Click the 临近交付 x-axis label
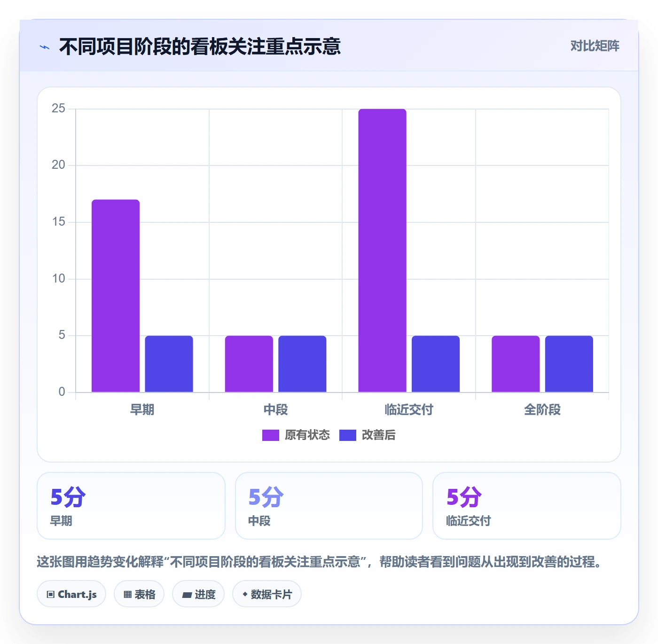The image size is (658, 644). 409,410
